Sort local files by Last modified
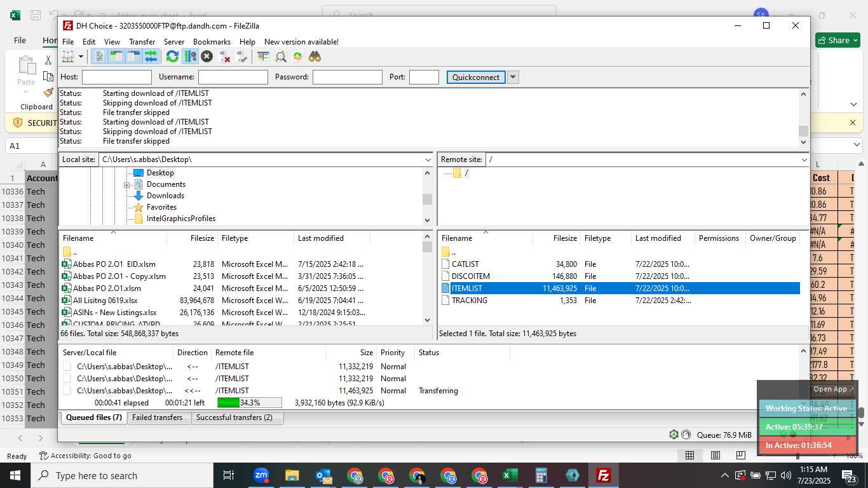 320,238
